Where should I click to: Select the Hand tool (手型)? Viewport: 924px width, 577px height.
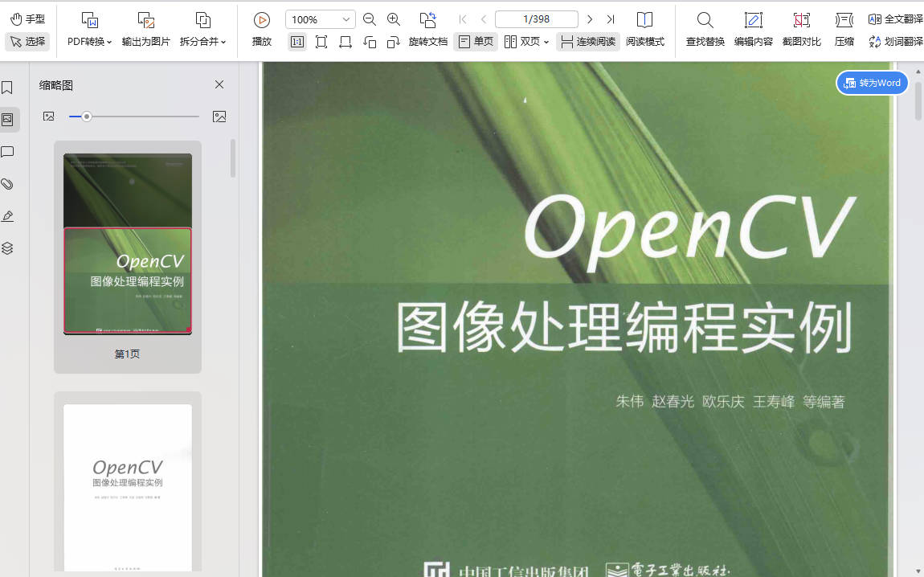[27, 18]
